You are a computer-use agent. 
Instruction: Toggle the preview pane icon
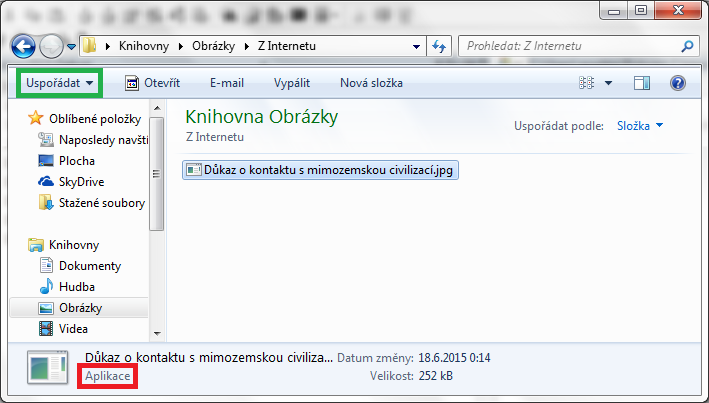point(642,83)
